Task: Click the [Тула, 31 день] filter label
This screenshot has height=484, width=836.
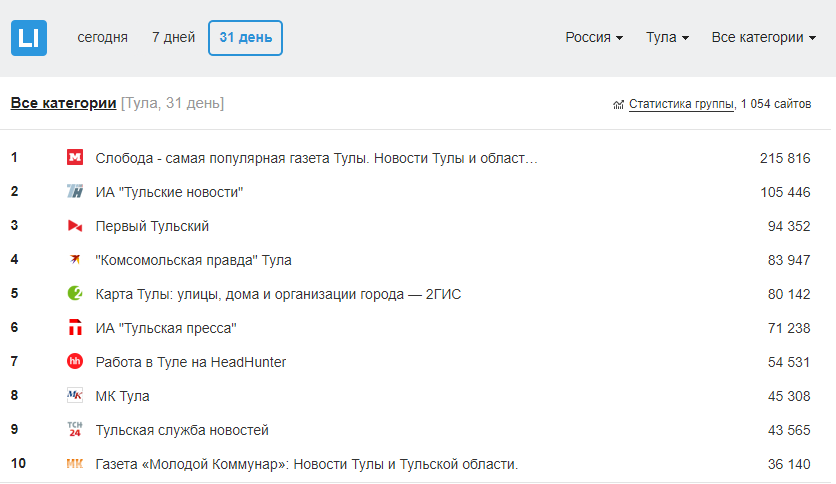Action: point(172,103)
